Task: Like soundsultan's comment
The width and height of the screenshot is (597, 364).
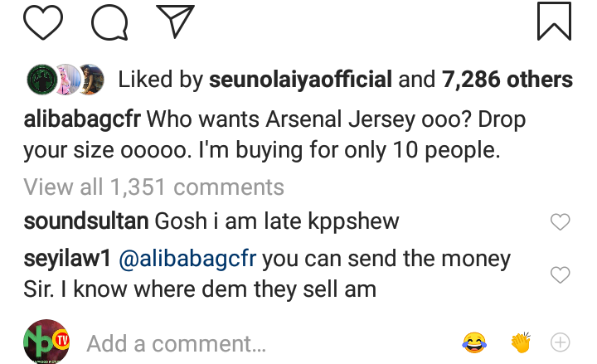Action: coord(561,221)
